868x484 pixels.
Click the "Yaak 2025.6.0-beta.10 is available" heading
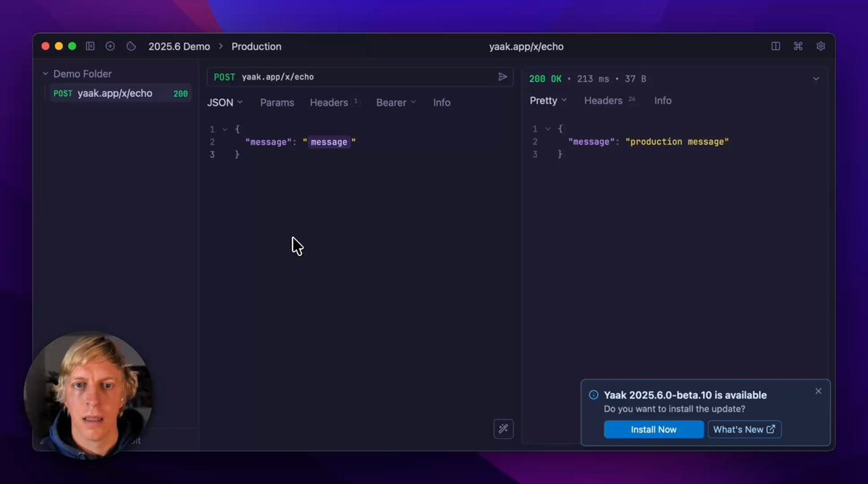point(686,395)
